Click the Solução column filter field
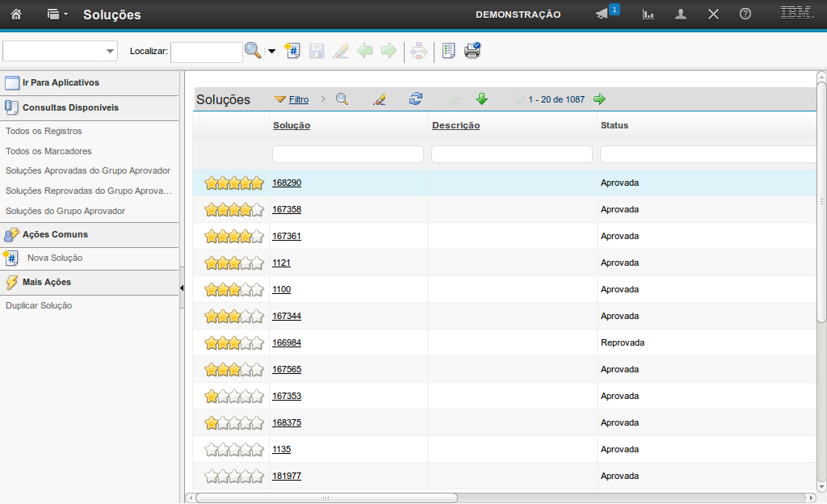 click(347, 153)
